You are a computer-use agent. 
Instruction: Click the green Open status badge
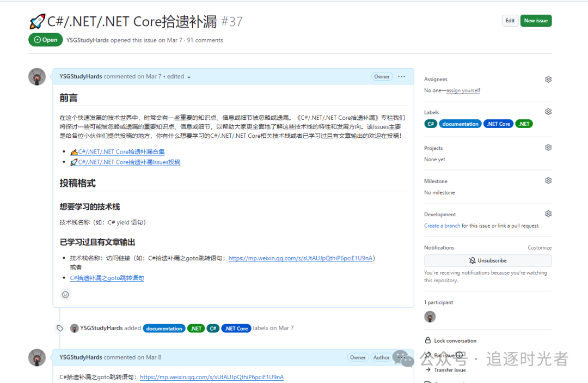click(45, 40)
